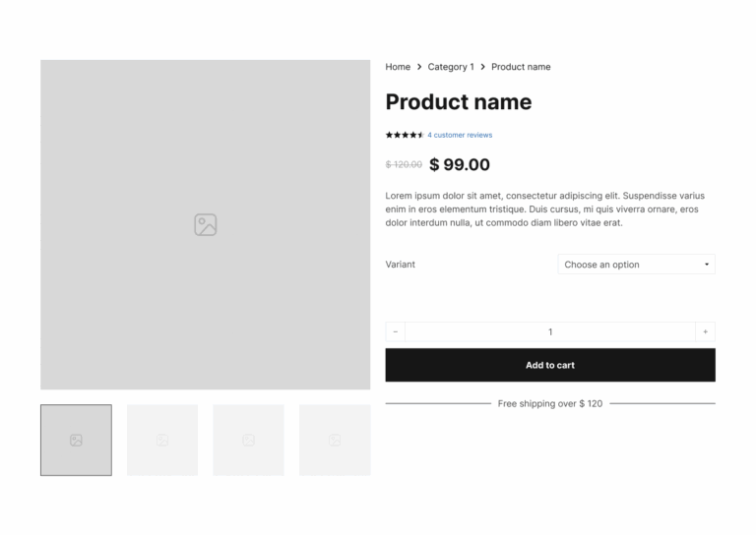The image size is (756, 536).
Task: Click the chevron icon after Home
Action: click(x=419, y=67)
